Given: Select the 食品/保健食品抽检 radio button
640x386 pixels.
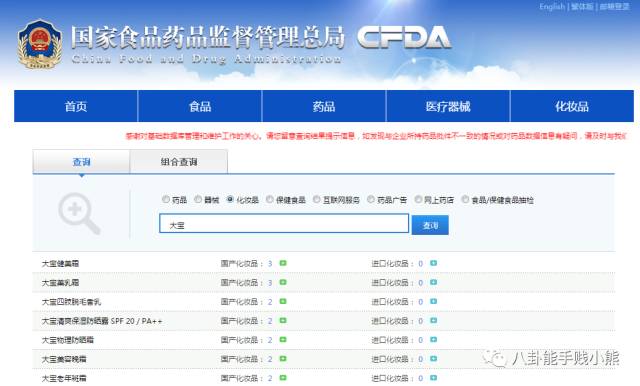Looking at the screenshot, I should click(465, 199).
